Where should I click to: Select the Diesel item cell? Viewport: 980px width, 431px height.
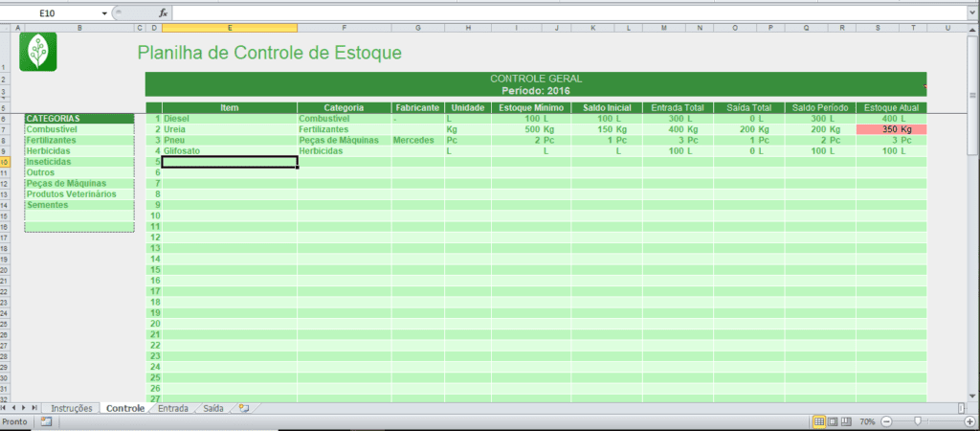[230, 118]
